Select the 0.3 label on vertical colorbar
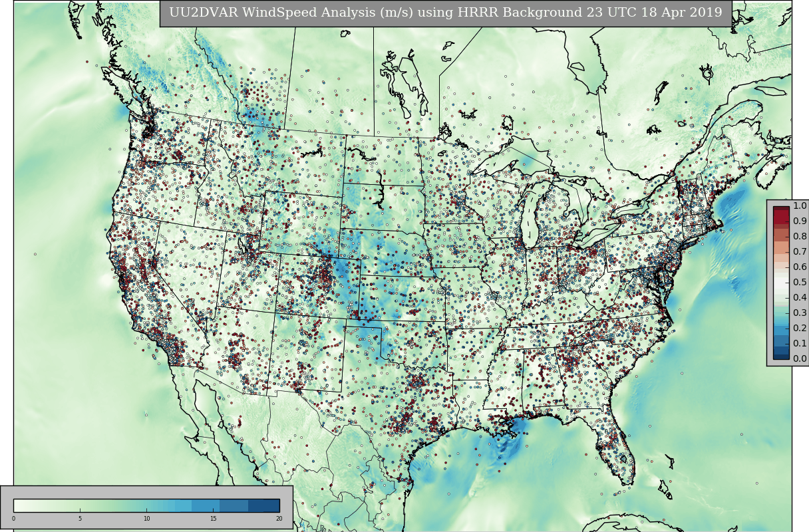Viewport: 809px width, 532px height. pyautogui.click(x=800, y=313)
